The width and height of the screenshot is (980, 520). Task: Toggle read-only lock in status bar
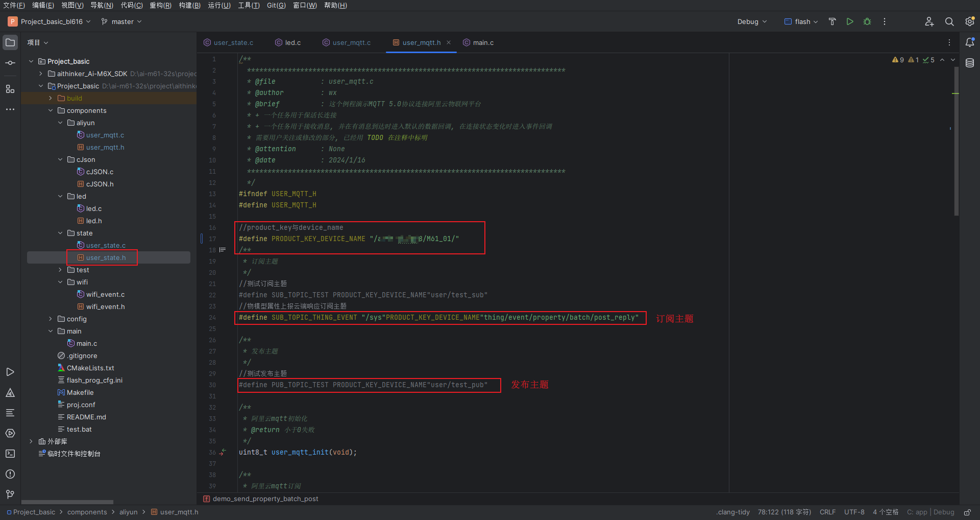(x=967, y=512)
